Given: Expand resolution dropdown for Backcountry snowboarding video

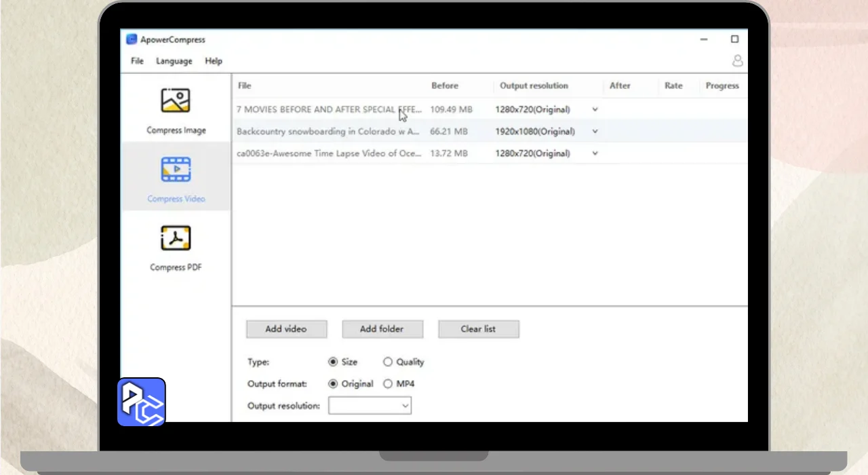Looking at the screenshot, I should click(595, 132).
